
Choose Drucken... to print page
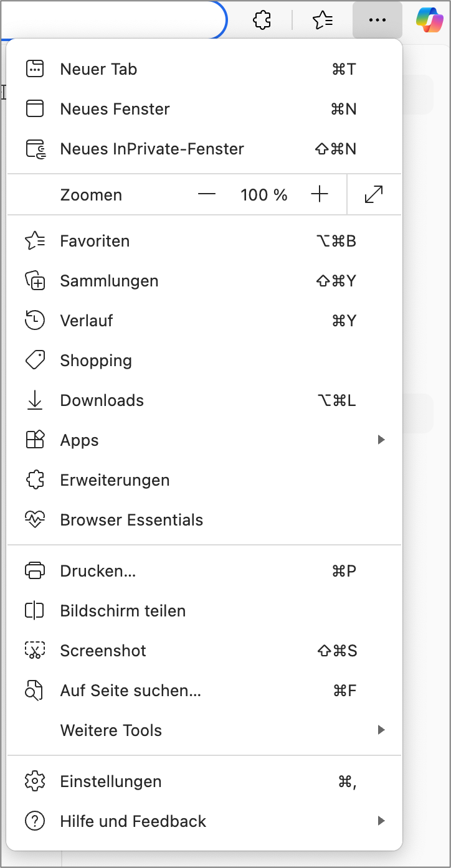pyautogui.click(x=98, y=571)
